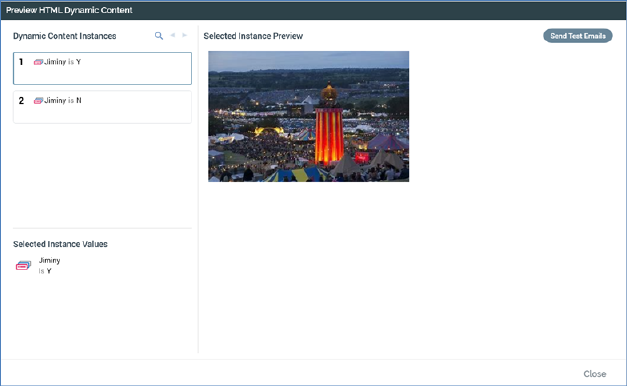Click the next instance right arrow
This screenshot has width=627, height=386.
(x=184, y=35)
